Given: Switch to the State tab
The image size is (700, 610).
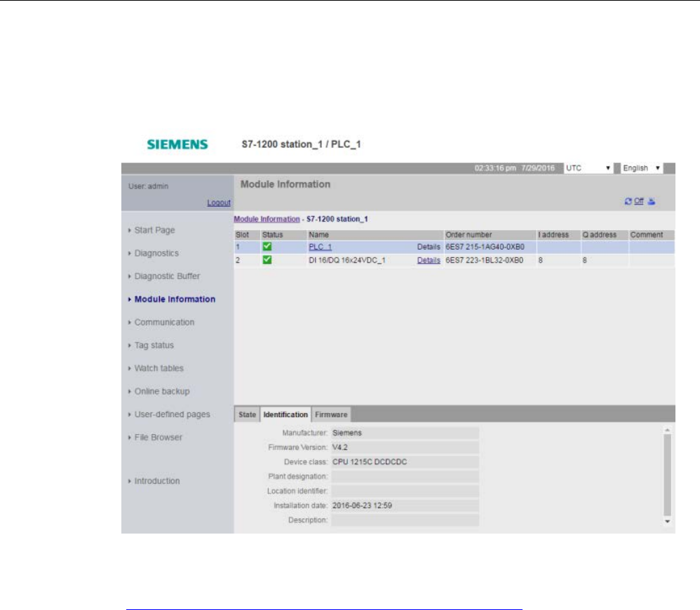Looking at the screenshot, I should (247, 414).
